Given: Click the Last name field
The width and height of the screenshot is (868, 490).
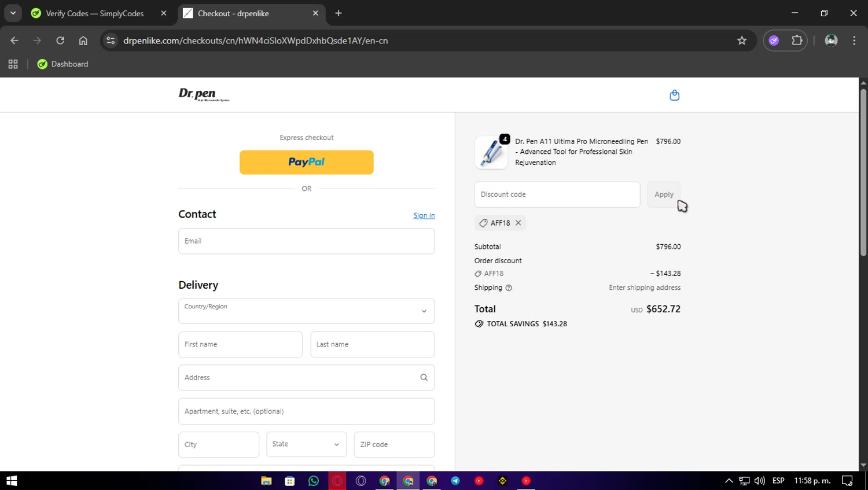Looking at the screenshot, I should point(373,345).
